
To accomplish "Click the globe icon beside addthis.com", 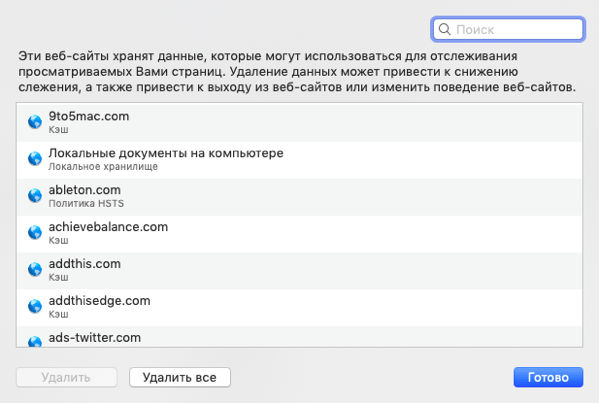I will pyautogui.click(x=35, y=269).
